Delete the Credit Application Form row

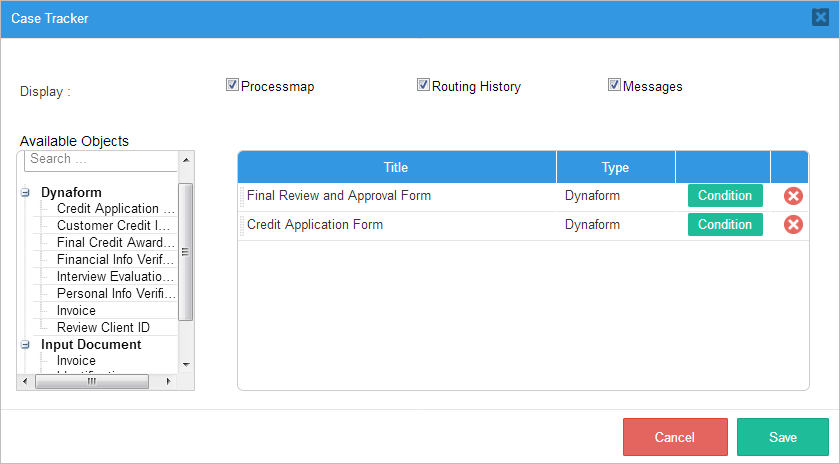tap(793, 225)
